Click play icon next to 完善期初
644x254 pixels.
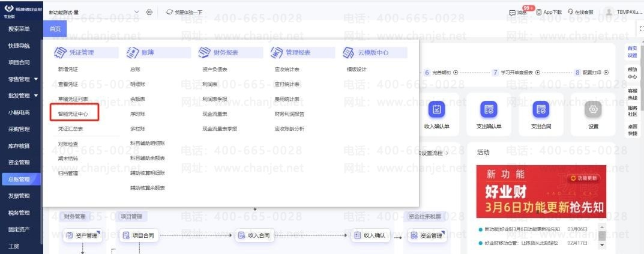tap(455, 72)
